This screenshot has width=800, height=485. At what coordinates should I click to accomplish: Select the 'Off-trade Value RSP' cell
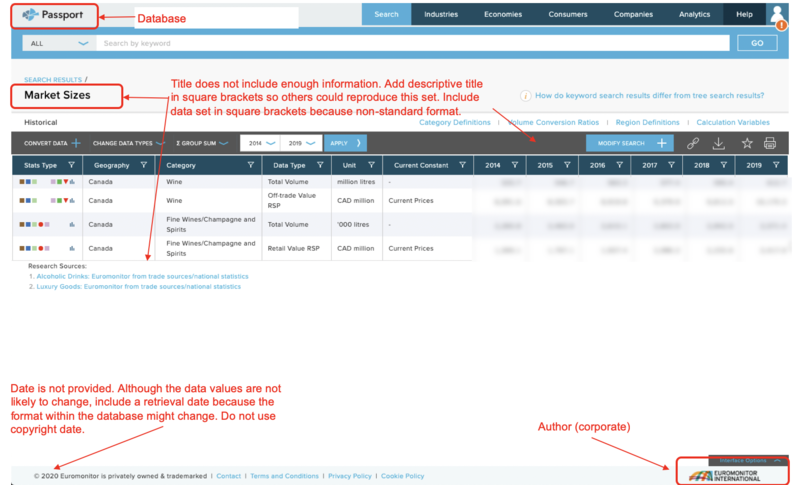tap(296, 201)
